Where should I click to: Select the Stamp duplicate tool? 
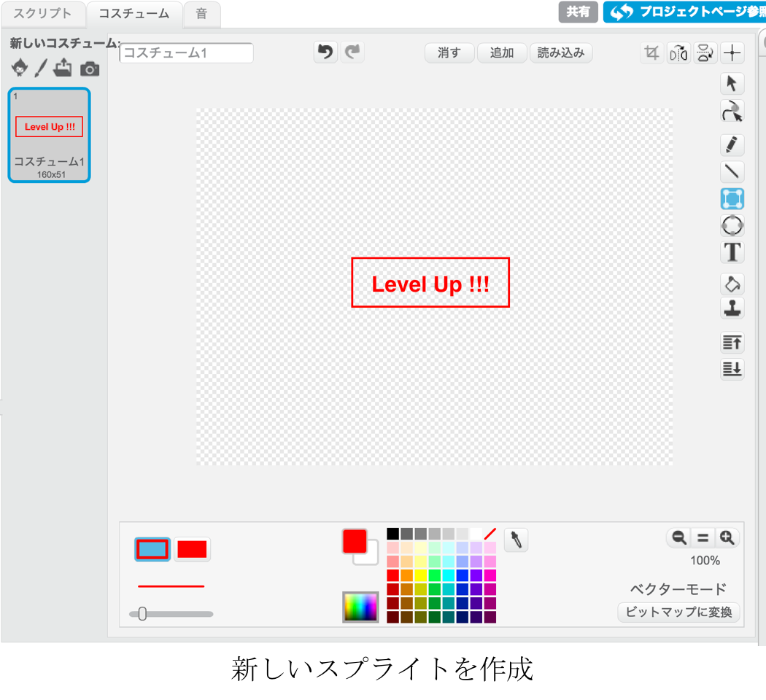coord(732,308)
